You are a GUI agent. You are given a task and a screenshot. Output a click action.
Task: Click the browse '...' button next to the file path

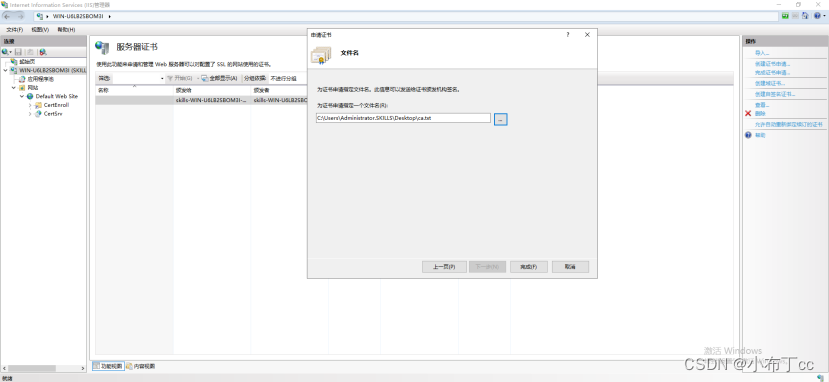tap(501, 119)
